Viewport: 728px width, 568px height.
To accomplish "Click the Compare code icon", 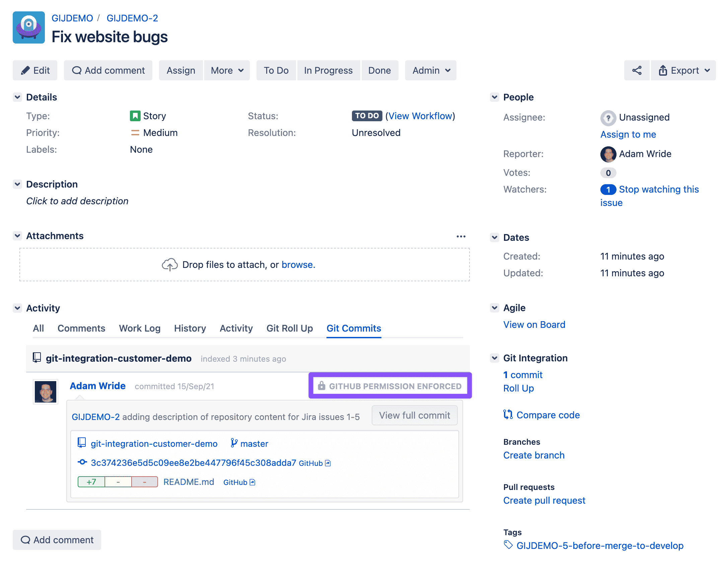I will [x=508, y=415].
